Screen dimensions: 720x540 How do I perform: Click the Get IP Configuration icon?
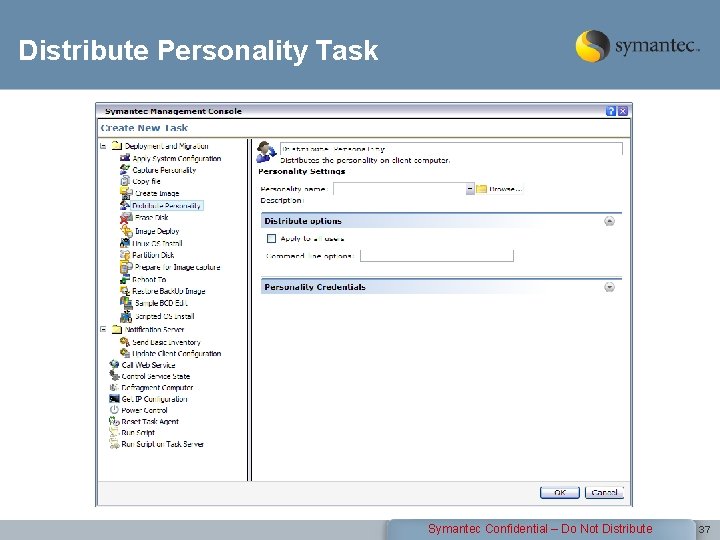click(x=114, y=399)
